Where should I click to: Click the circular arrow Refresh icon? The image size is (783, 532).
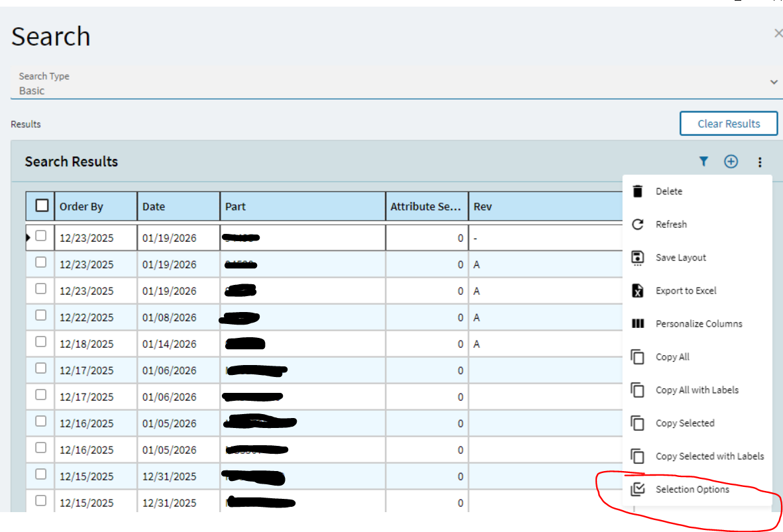pos(638,225)
